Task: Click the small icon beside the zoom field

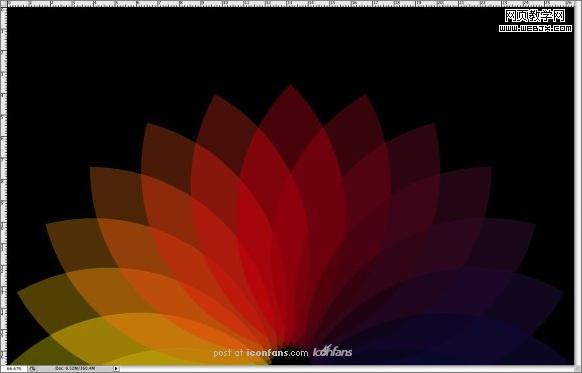Action: (x=33, y=369)
